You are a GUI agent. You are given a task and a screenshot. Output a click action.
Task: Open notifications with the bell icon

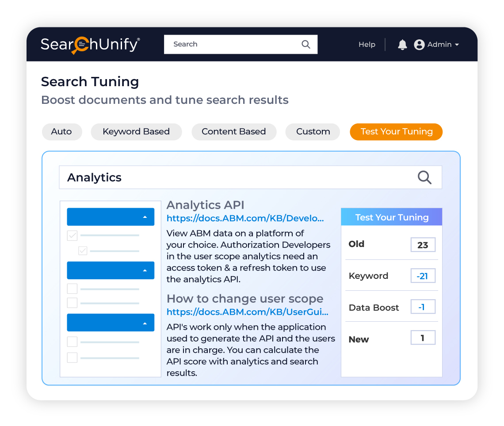[402, 45]
